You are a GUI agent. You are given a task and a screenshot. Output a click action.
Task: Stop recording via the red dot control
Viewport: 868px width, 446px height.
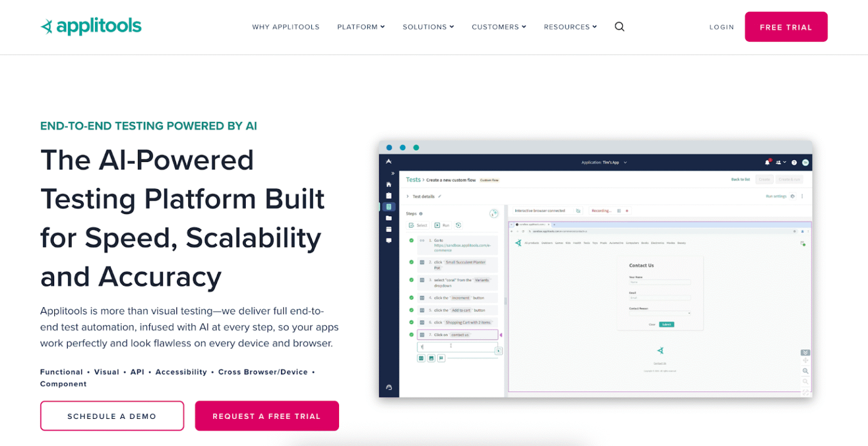627,211
